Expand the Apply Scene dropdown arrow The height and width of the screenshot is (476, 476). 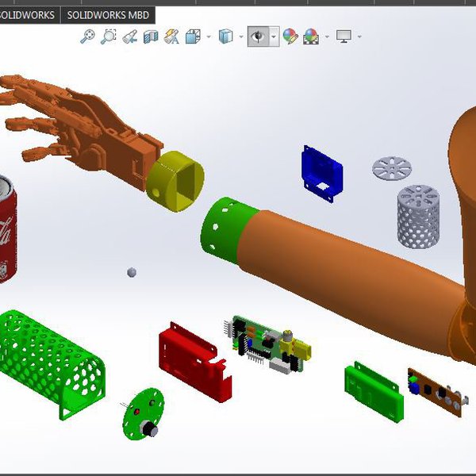327,37
